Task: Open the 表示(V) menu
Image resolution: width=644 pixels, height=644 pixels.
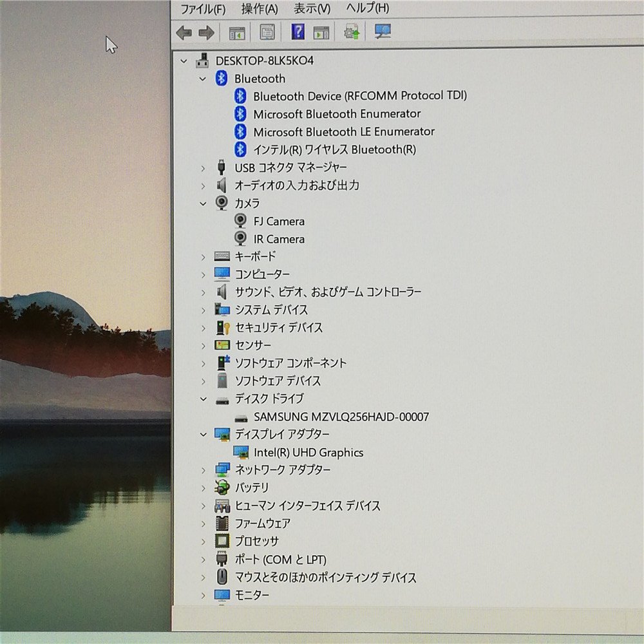Action: tap(312, 8)
